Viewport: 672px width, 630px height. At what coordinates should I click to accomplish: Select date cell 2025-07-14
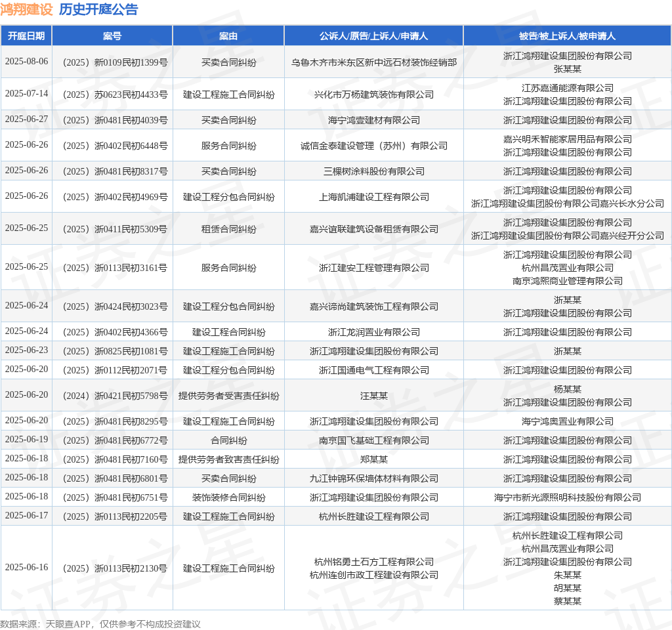tap(26, 93)
